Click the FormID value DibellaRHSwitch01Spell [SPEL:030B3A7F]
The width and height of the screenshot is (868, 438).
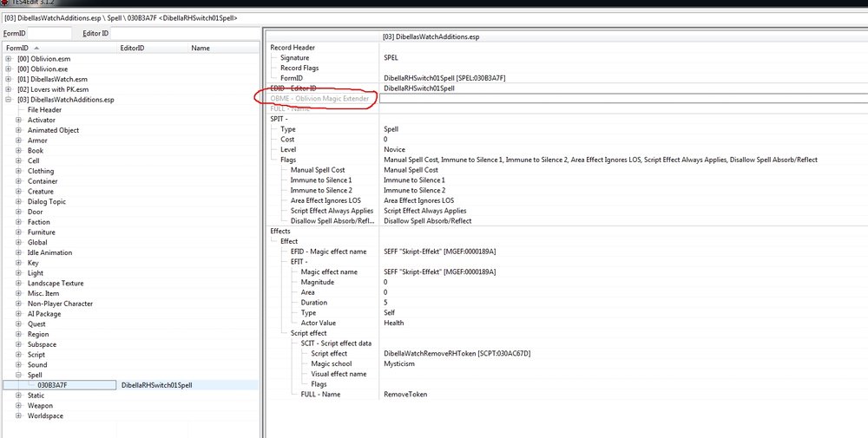tap(444, 79)
